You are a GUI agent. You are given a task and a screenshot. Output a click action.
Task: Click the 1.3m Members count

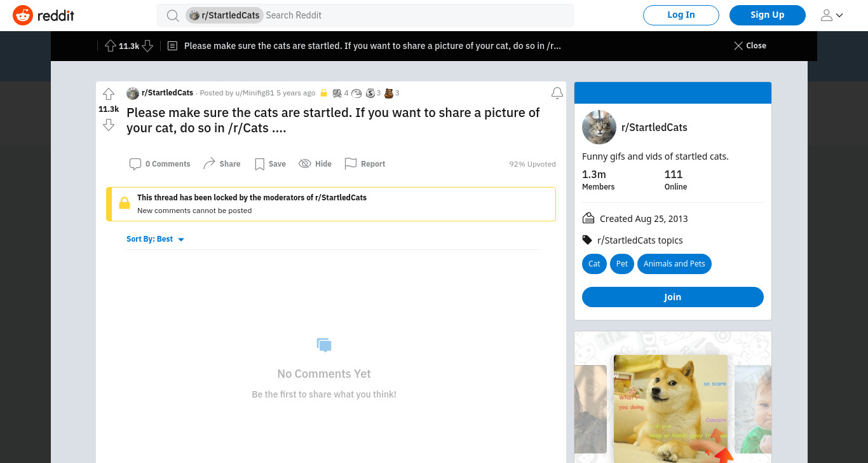tap(598, 180)
